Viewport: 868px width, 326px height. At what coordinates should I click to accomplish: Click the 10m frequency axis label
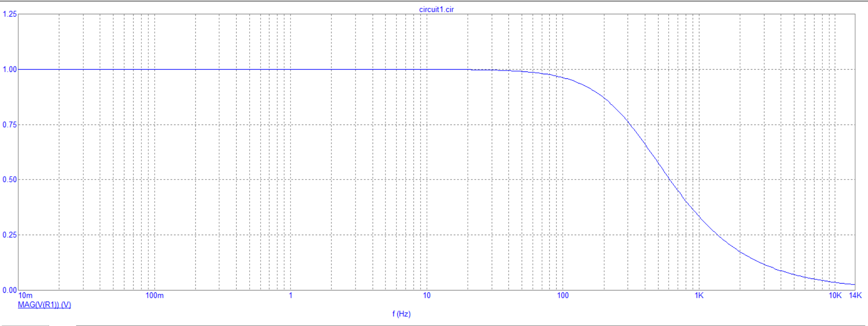point(25,296)
